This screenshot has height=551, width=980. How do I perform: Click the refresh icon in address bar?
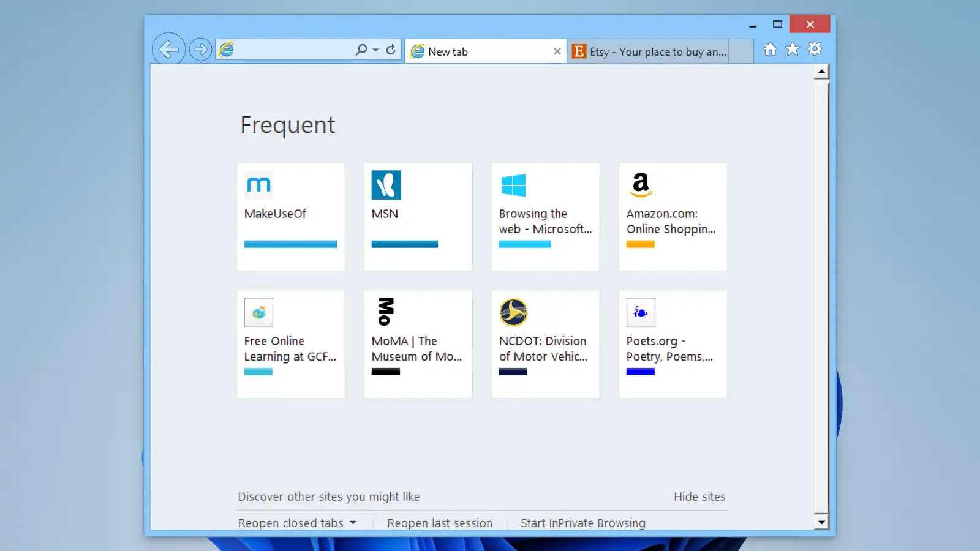(x=391, y=49)
